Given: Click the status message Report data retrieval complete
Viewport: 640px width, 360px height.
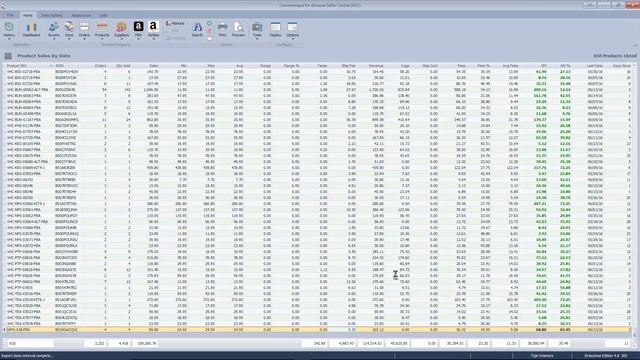Looking at the screenshot, I should point(28,356).
